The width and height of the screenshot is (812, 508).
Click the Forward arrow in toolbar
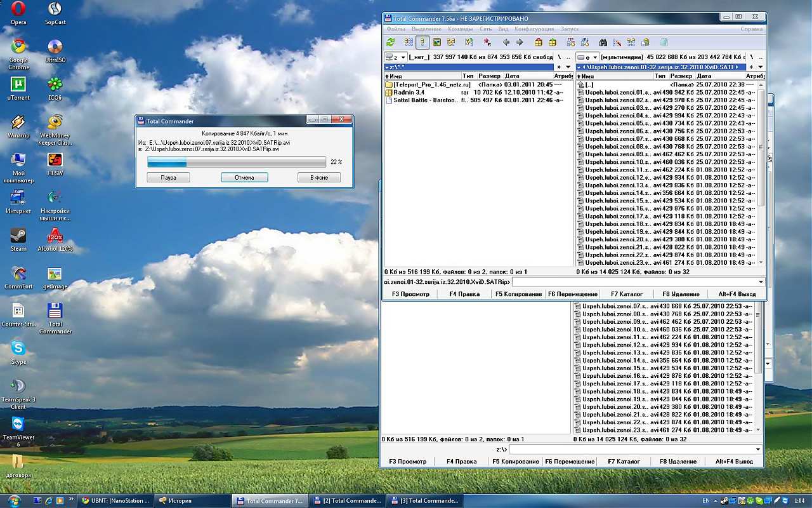click(x=520, y=43)
